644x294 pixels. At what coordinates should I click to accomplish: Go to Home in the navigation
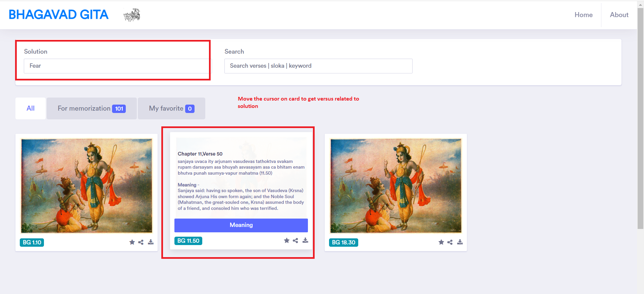point(584,15)
